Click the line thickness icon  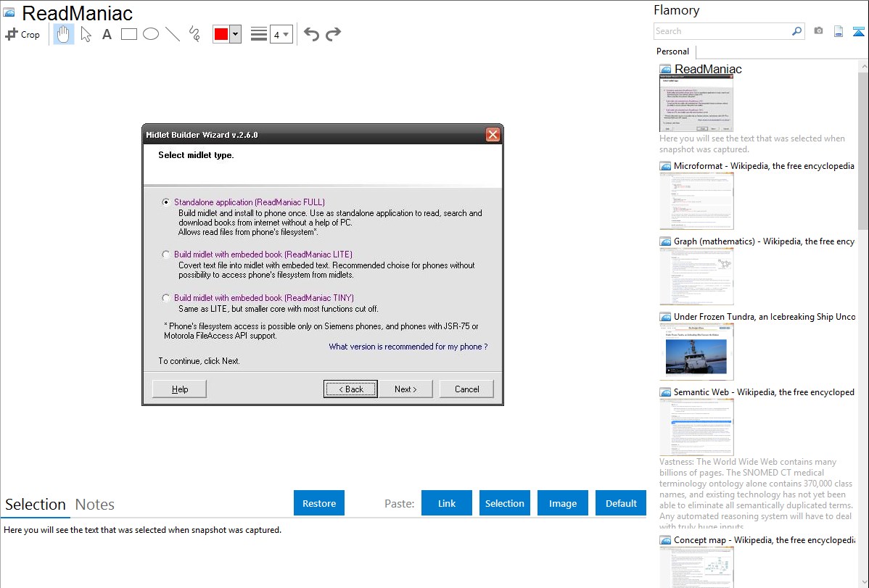pos(258,34)
